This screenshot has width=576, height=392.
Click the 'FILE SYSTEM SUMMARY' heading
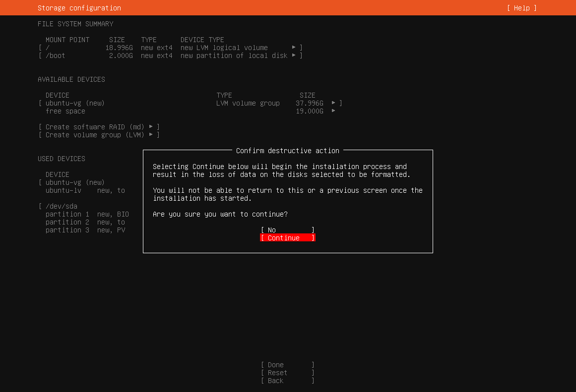[x=75, y=24]
